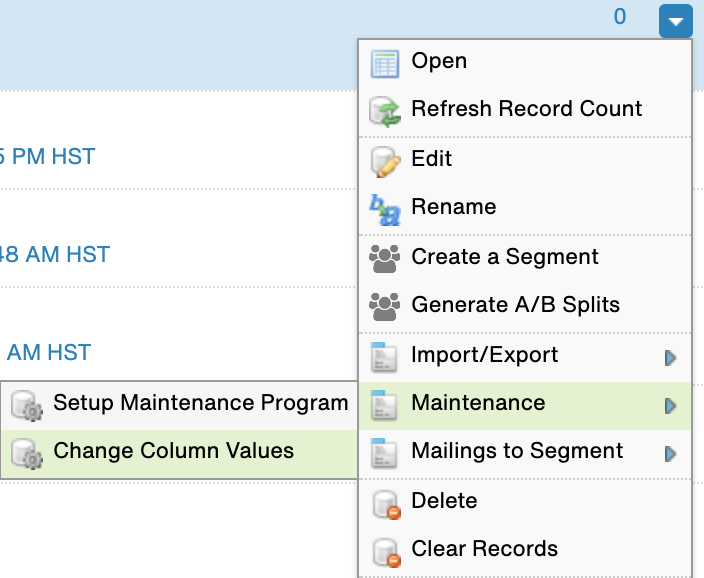The height and width of the screenshot is (578, 704).
Task: Click the Clear Records database icon
Action: (x=386, y=553)
